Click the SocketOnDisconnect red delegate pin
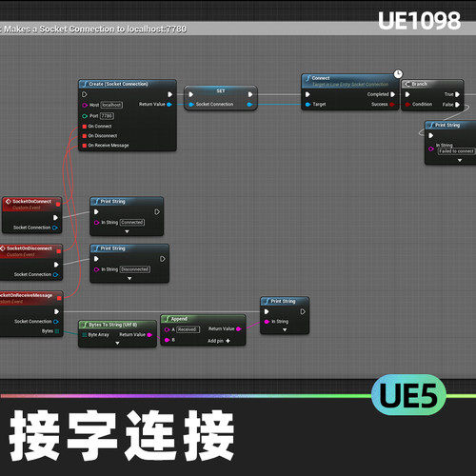The height and width of the screenshot is (476, 476). click(59, 251)
